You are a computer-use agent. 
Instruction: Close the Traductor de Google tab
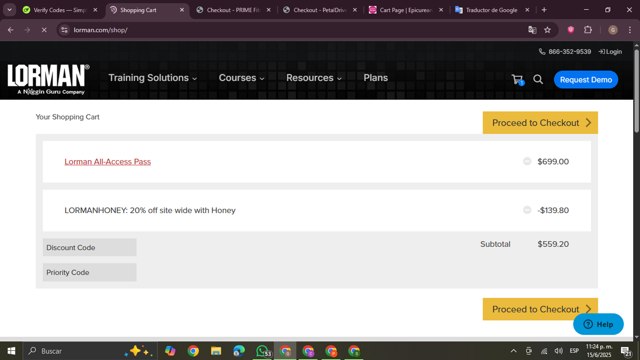[527, 10]
